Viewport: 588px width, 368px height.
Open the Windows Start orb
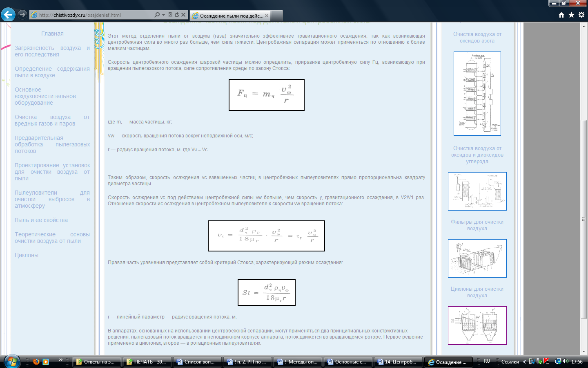[12, 361]
